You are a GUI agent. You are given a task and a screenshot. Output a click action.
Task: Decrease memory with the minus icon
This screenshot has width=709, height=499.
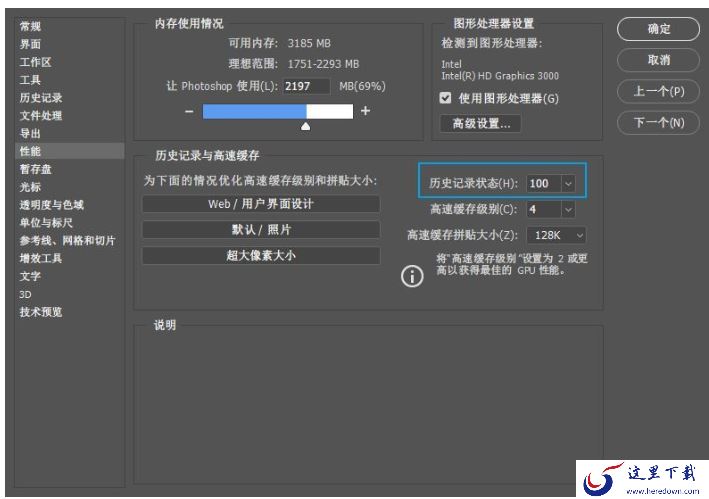(189, 111)
